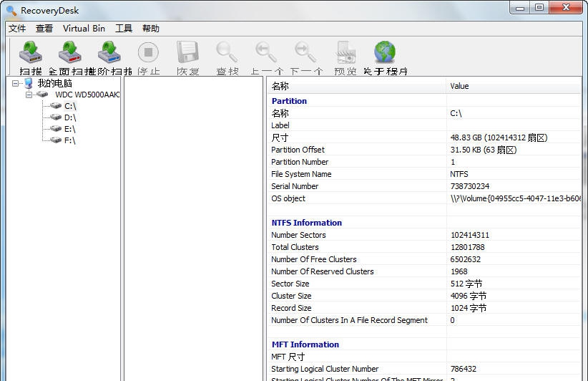Click 关于程序 (About) globe icon
The height and width of the screenshot is (381, 588).
(385, 54)
